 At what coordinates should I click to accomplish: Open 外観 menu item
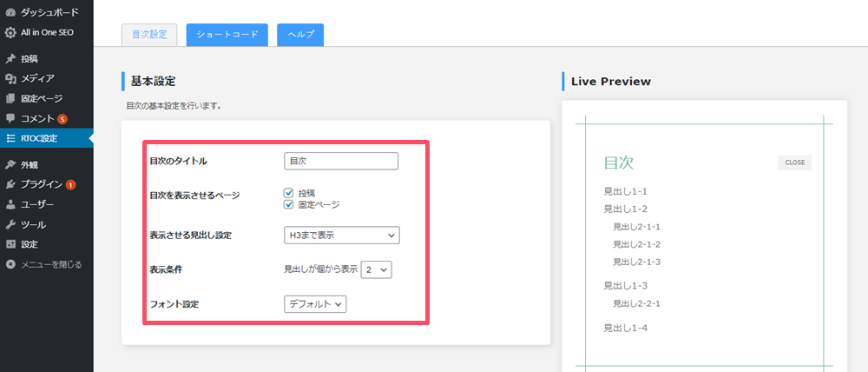click(x=47, y=164)
